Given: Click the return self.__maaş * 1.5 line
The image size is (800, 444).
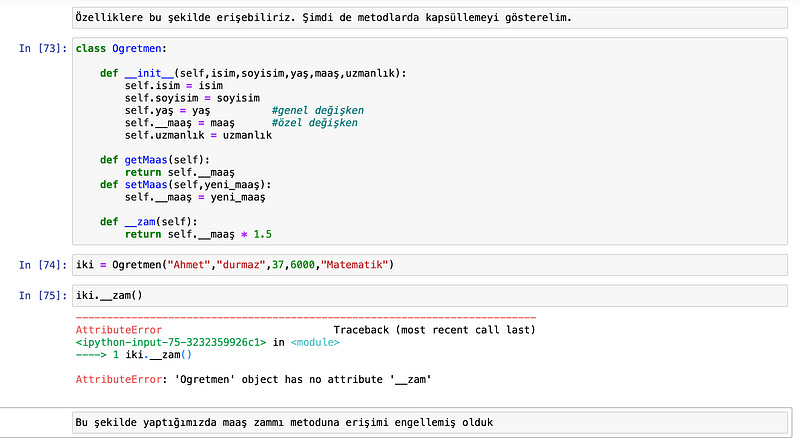Looking at the screenshot, I should click(x=198, y=234).
